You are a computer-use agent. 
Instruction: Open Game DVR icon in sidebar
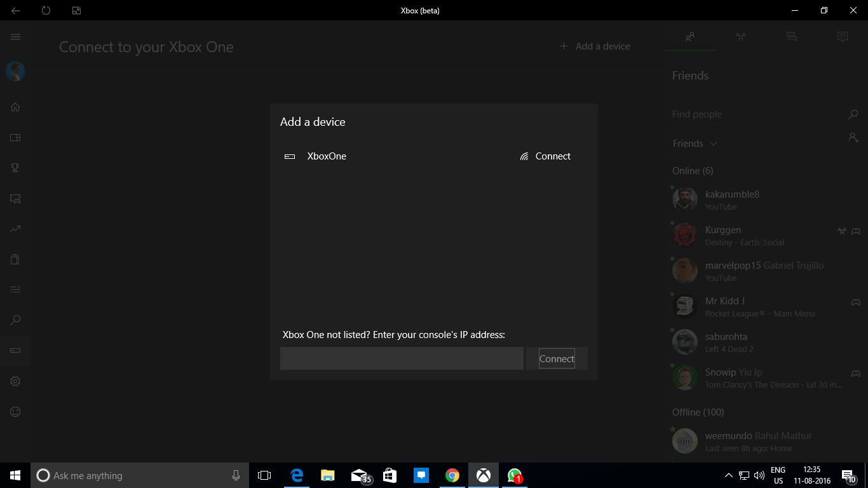point(15,198)
